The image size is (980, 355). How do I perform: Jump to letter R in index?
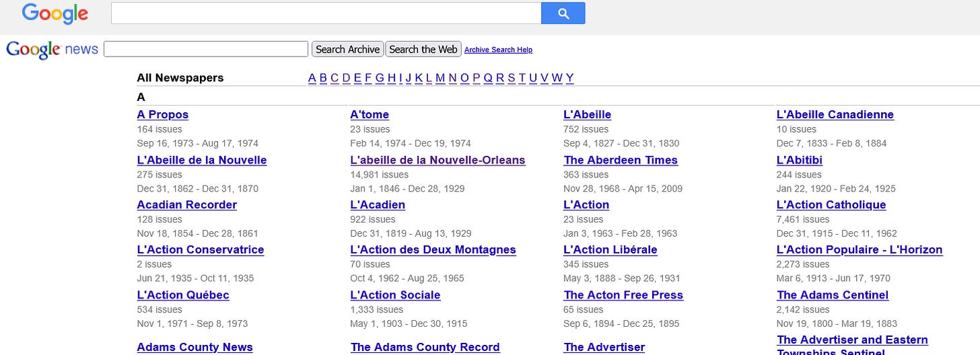pos(500,78)
